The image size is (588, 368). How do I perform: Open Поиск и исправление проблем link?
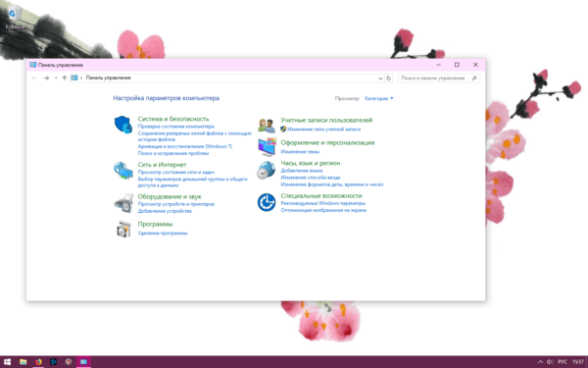(173, 153)
